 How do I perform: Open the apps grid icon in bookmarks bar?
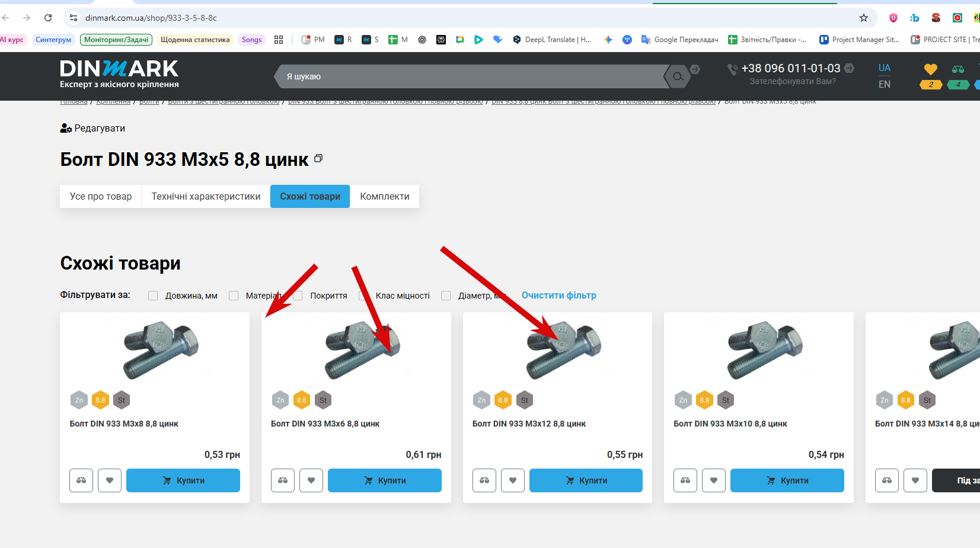point(279,40)
